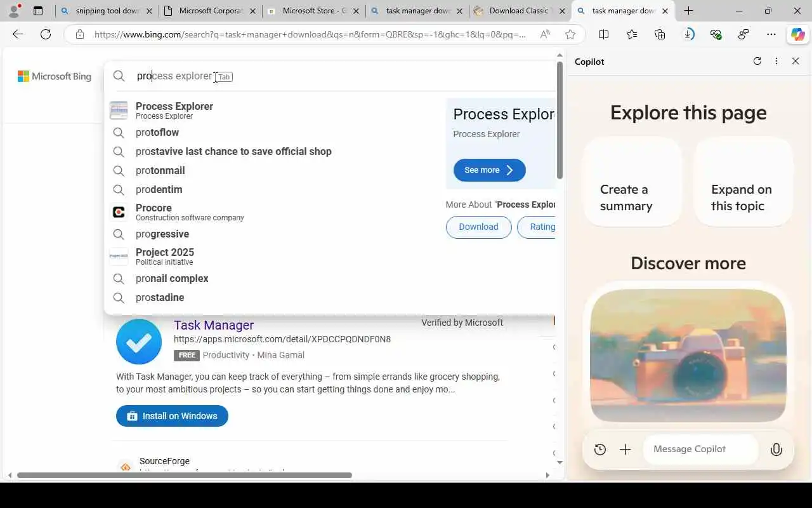The image size is (812, 508).
Task: Open split screen icon
Action: tap(604, 34)
